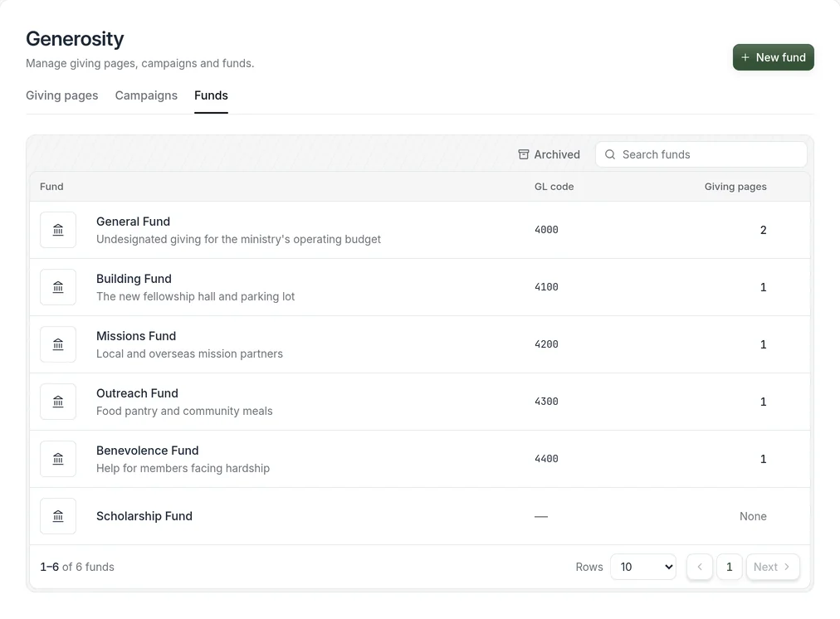The height and width of the screenshot is (619, 840).
Task: Click the General Fund bank icon
Action: click(x=58, y=230)
